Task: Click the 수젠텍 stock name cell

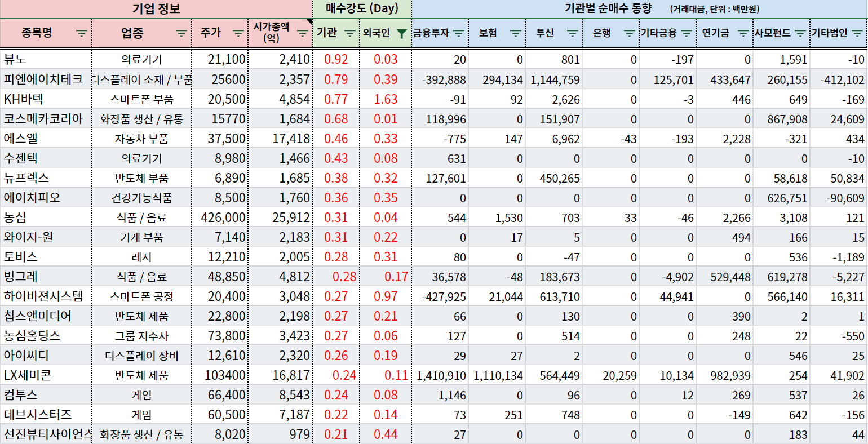Action: pyautogui.click(x=46, y=158)
